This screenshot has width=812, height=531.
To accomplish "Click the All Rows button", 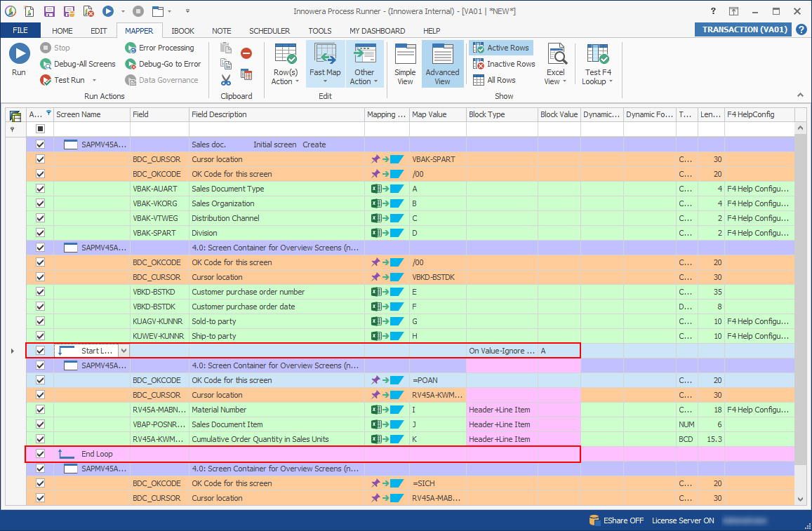I will pyautogui.click(x=494, y=80).
